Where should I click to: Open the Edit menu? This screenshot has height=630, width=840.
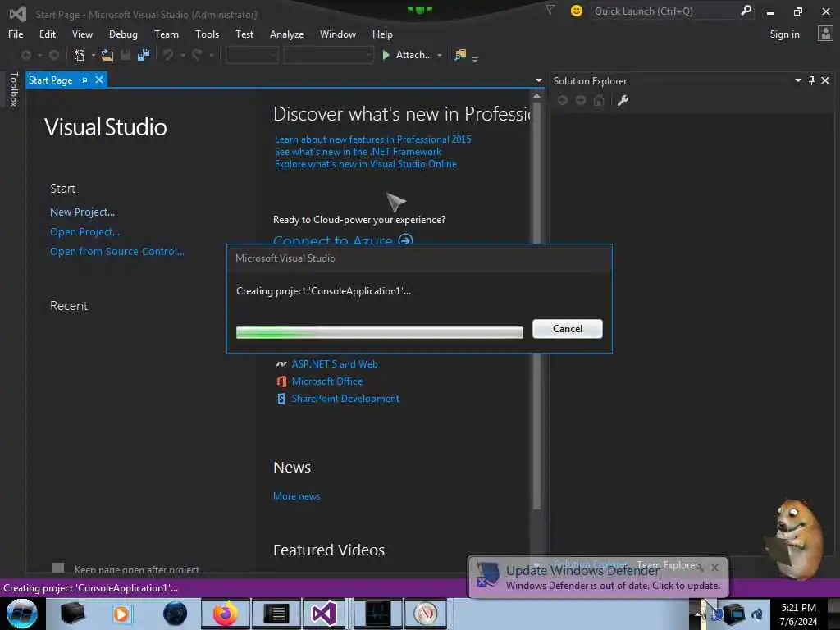click(47, 34)
